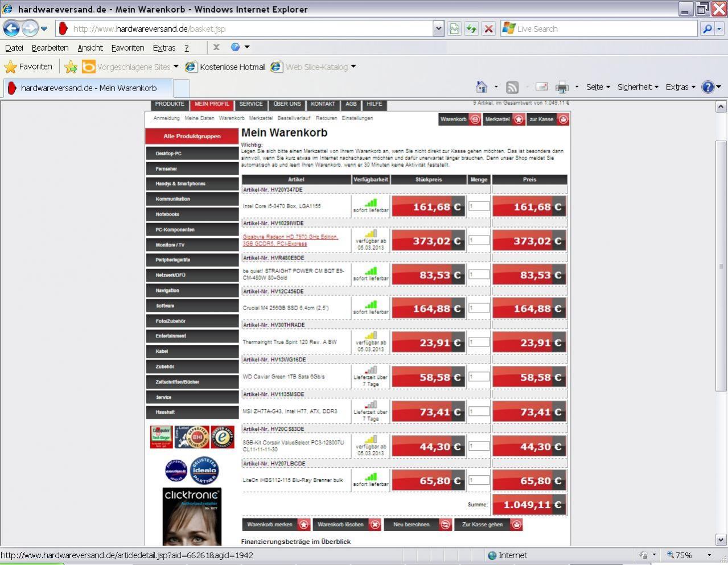Click the Warenkorb löschen button
This screenshot has width=728, height=565.
(347, 525)
